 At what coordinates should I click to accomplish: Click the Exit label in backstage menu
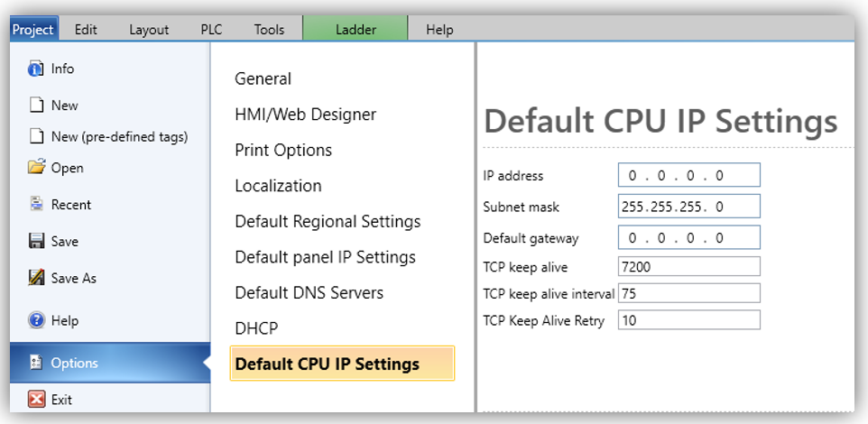(62, 400)
